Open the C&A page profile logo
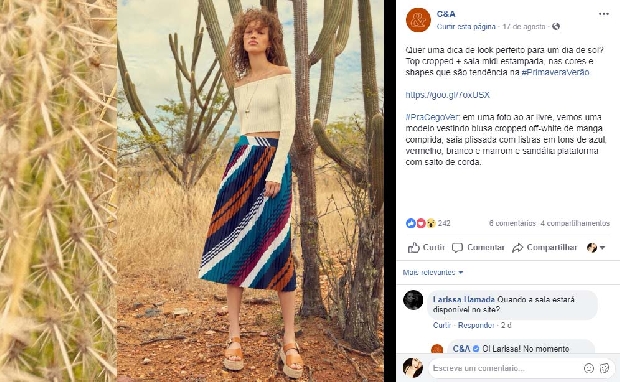Viewport: 620px width, 382px height. coord(418,20)
